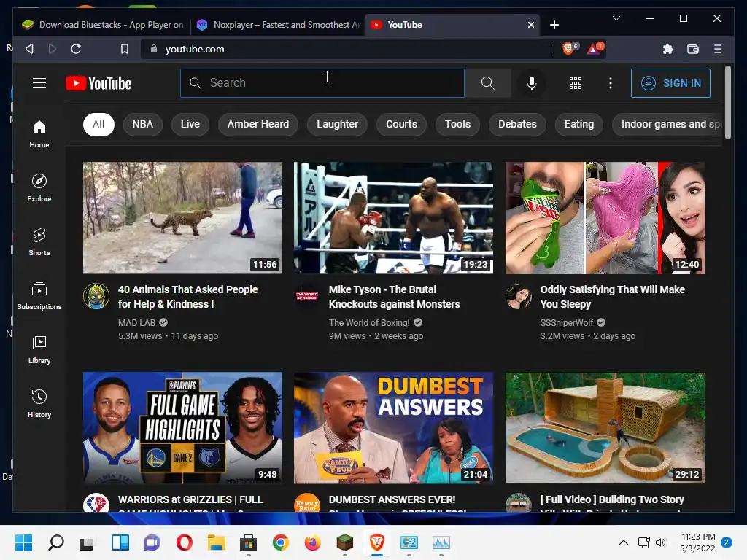Screen dimensions: 747x560
Task: Open Windows taskbar search
Action: [56, 542]
